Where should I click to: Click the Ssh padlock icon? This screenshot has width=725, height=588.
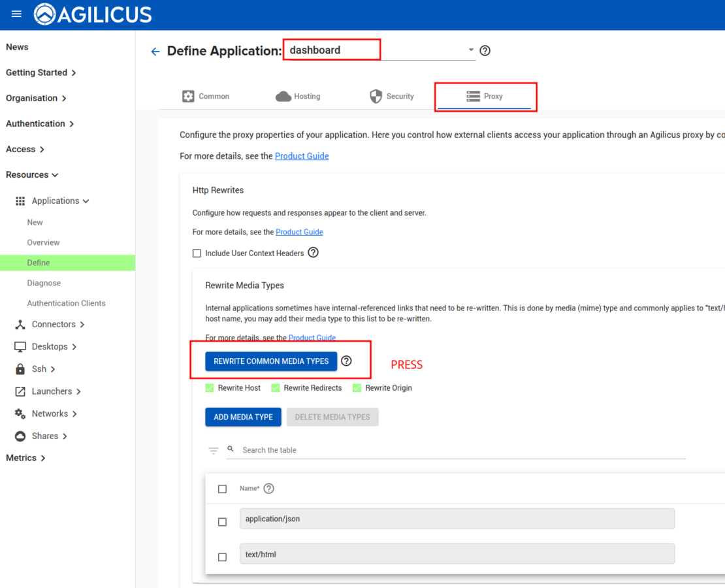tap(20, 368)
